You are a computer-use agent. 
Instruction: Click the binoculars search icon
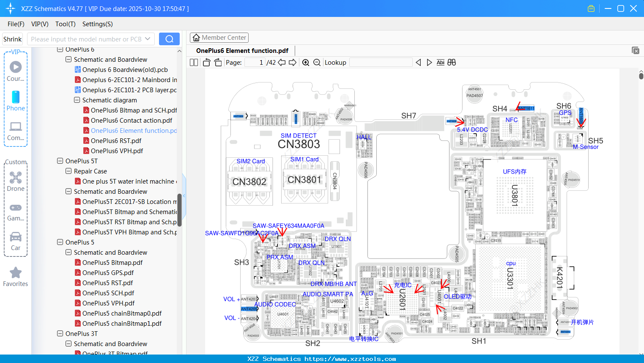pos(452,63)
